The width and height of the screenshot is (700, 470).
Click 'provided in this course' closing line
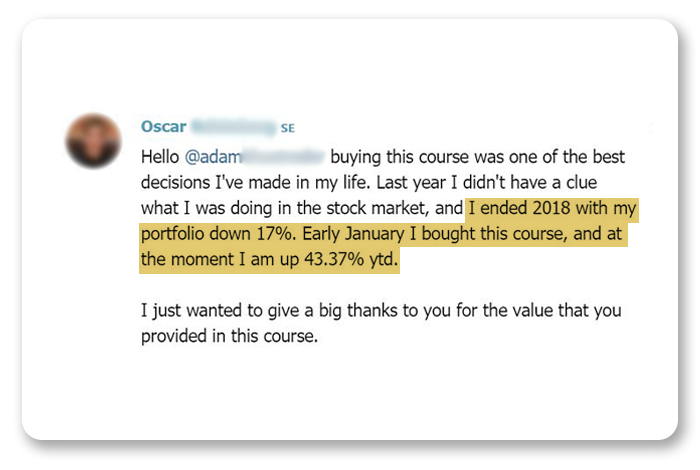click(x=229, y=336)
